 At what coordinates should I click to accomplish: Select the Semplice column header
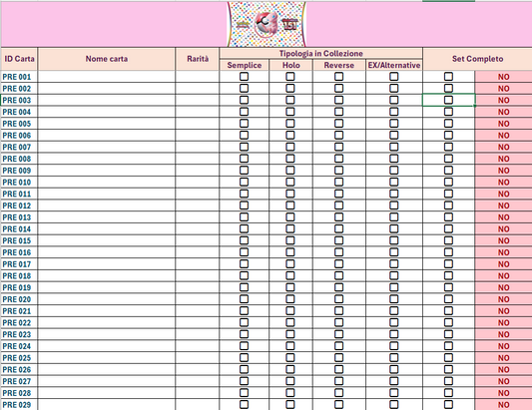pos(245,65)
